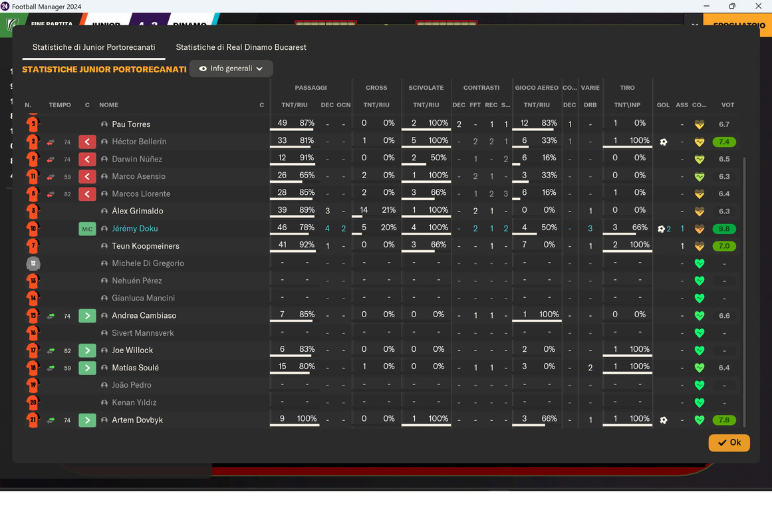The width and height of the screenshot is (772, 532).
Task: Click Football Manager club badge at top left
Action: coord(13,25)
